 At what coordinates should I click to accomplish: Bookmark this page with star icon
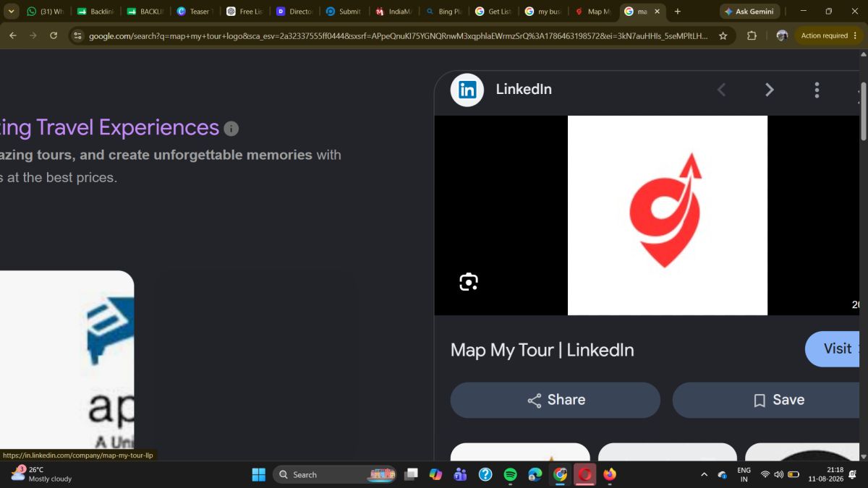(723, 35)
